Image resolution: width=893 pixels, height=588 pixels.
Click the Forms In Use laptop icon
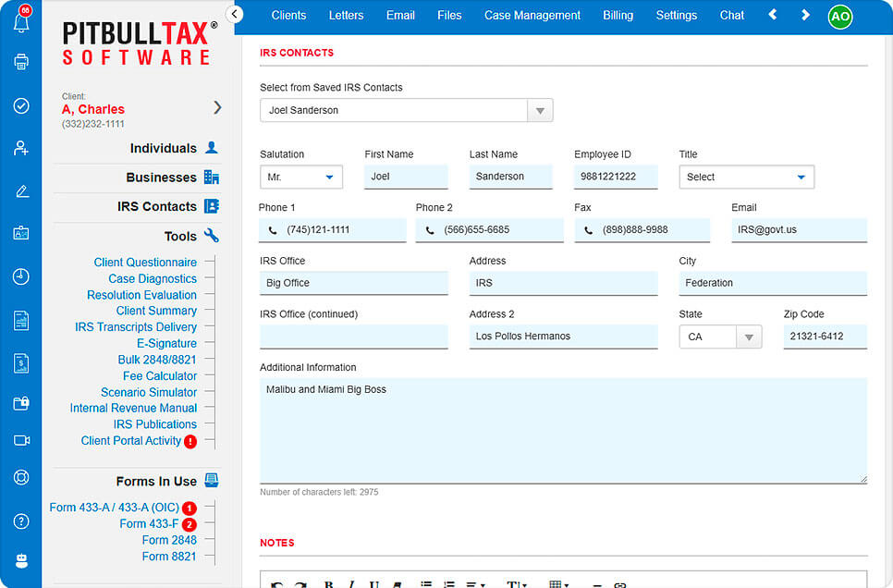coord(212,481)
